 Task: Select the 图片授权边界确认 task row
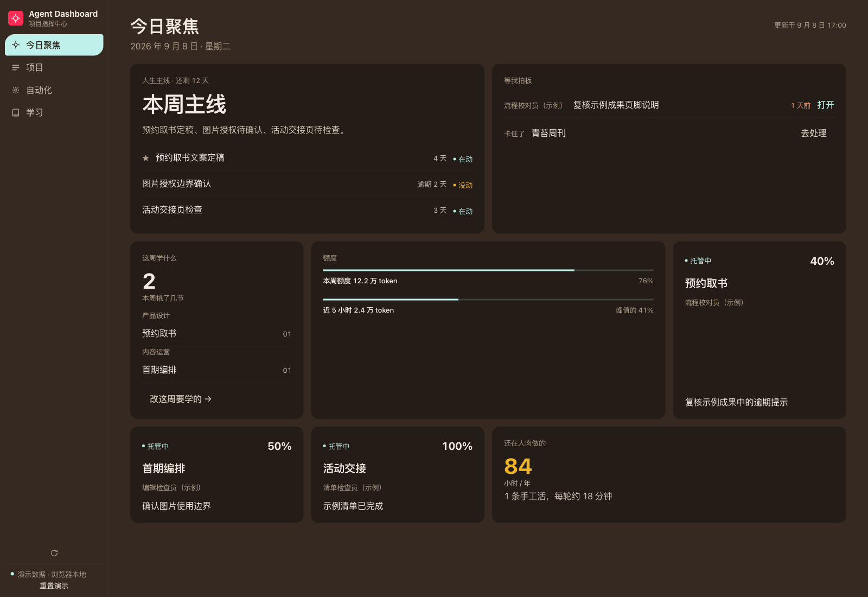(308, 184)
